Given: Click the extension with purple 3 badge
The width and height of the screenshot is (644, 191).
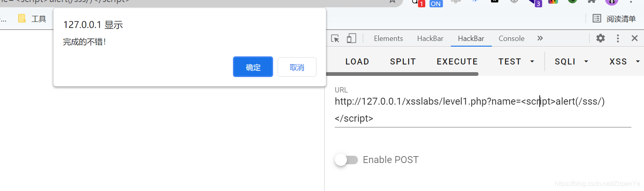Looking at the screenshot, I should click(535, 3).
